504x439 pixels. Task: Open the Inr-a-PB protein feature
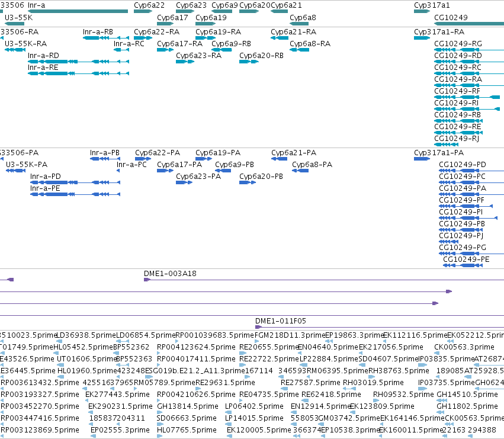105,159
